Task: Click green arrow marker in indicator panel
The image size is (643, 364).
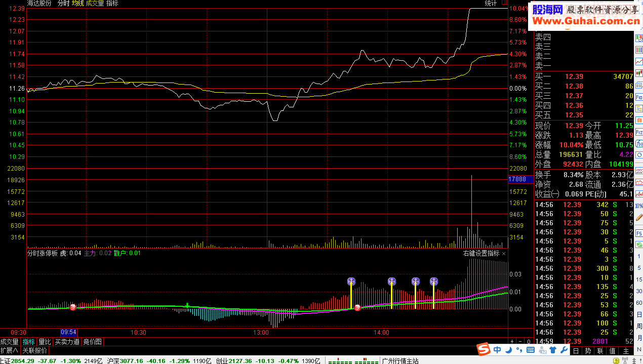Action: 187,305
